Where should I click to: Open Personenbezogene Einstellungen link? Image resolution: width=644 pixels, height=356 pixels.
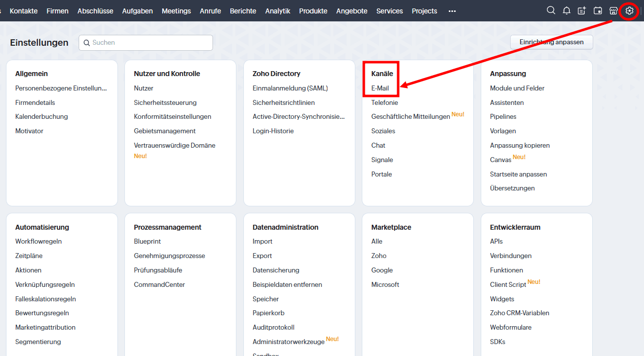tap(61, 88)
